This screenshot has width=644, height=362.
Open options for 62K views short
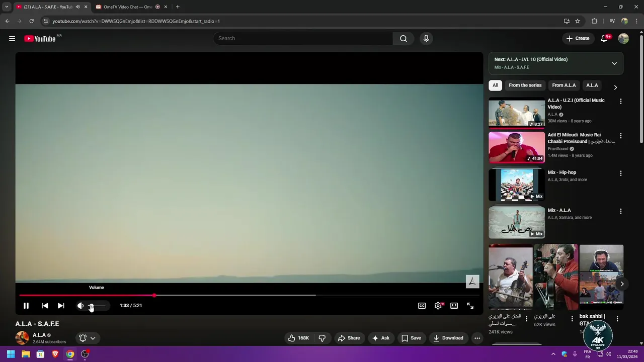pos(572,319)
